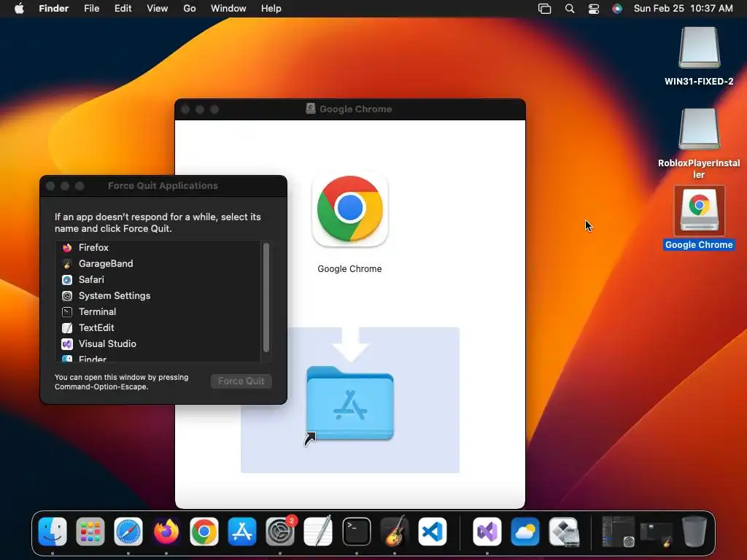Open first minimized window thumbnail in Dock
Viewport: 747px width, 560px height.
(618, 531)
